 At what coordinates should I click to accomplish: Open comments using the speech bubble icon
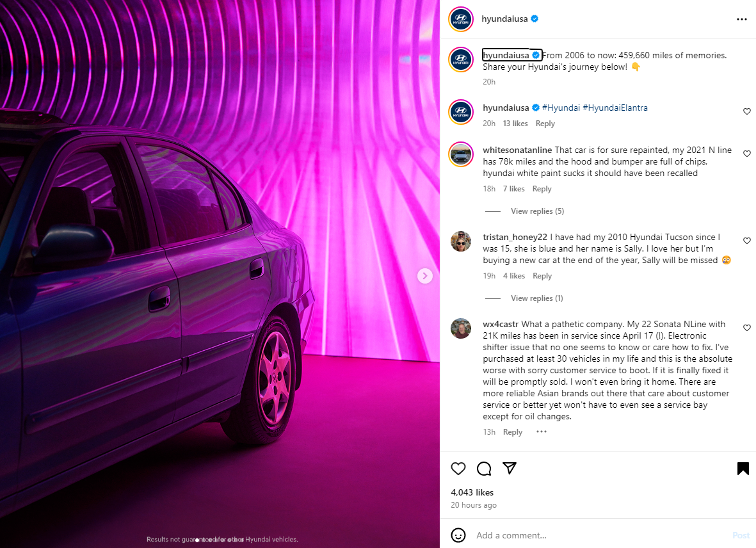[x=483, y=469]
